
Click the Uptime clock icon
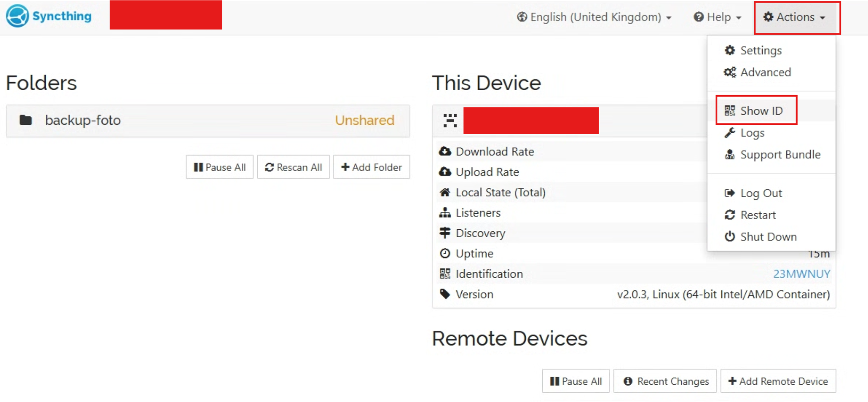445,253
